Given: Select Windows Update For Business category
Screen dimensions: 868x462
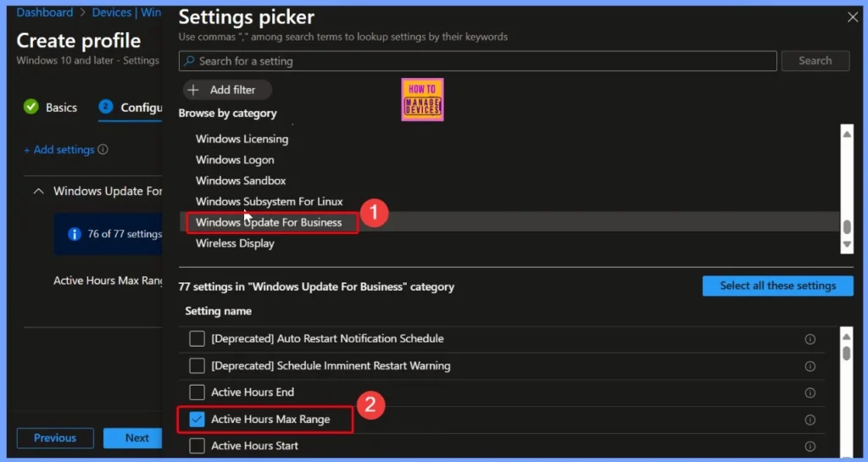Looking at the screenshot, I should 269,222.
